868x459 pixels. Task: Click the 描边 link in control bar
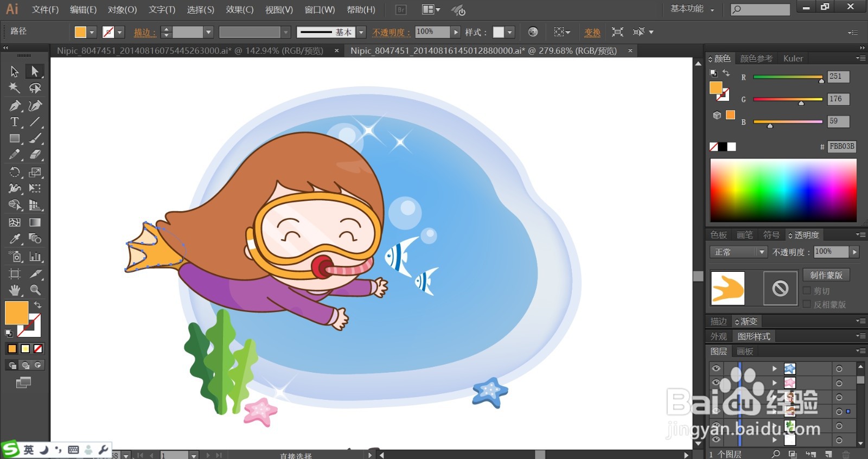(x=145, y=33)
